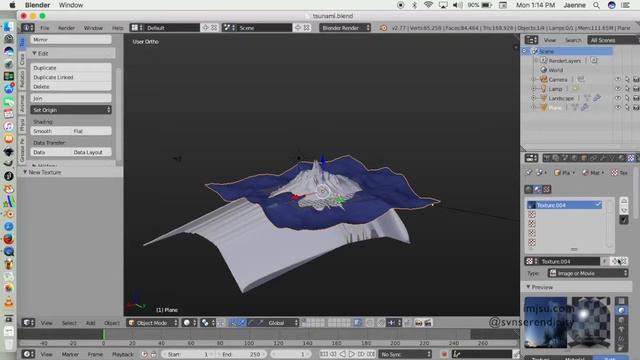640x360 pixels.
Task: Click the Info editor type icon
Action: (x=28, y=28)
